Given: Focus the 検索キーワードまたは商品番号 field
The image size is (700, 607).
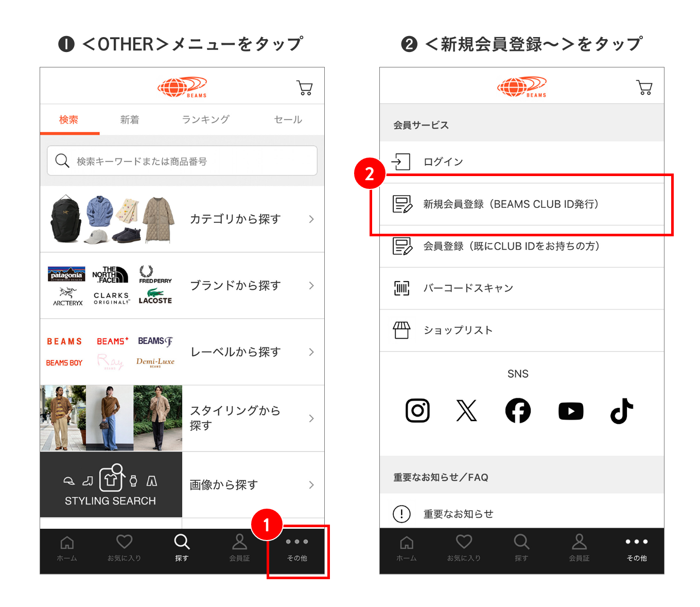Looking at the screenshot, I should click(182, 161).
